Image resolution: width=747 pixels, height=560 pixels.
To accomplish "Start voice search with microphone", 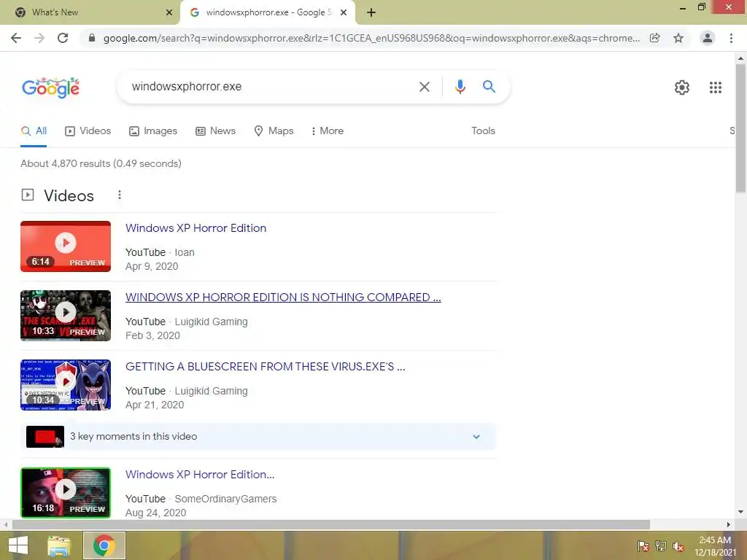I will (x=460, y=87).
